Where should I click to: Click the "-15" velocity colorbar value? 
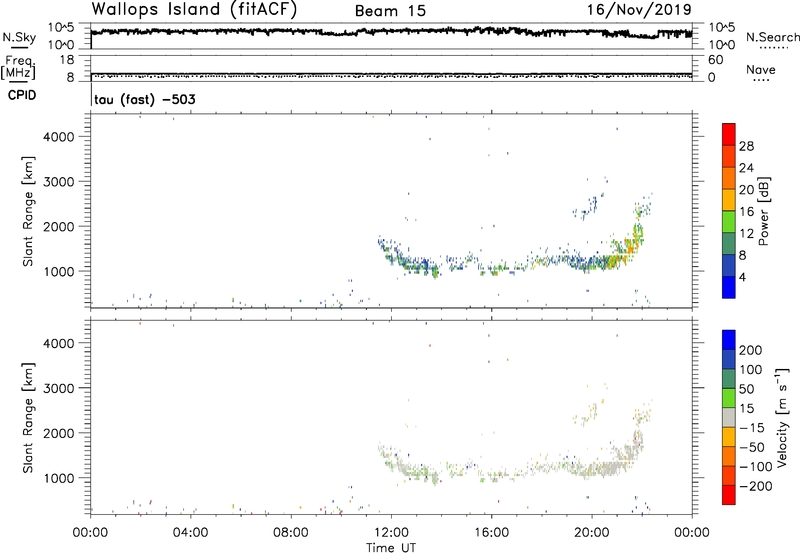tap(752, 428)
